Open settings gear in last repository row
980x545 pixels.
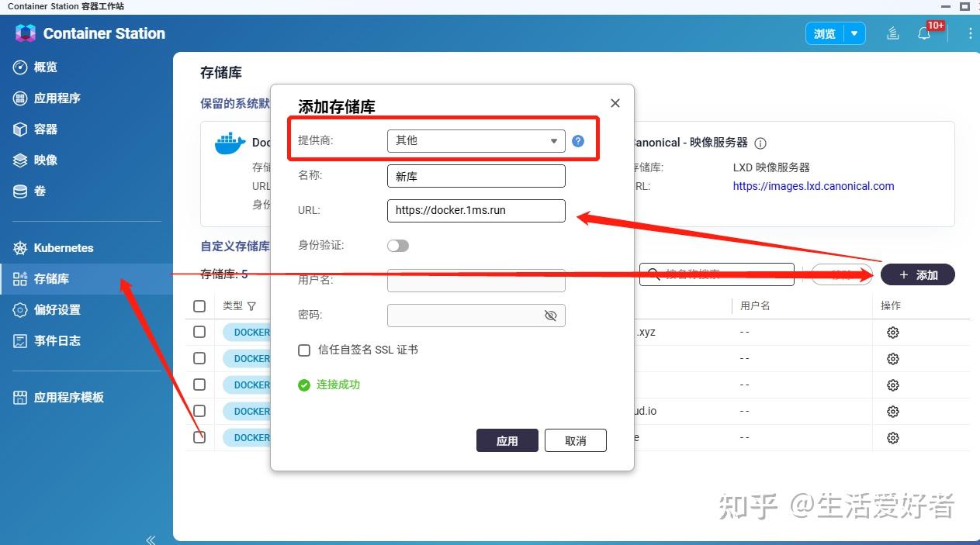[893, 438]
